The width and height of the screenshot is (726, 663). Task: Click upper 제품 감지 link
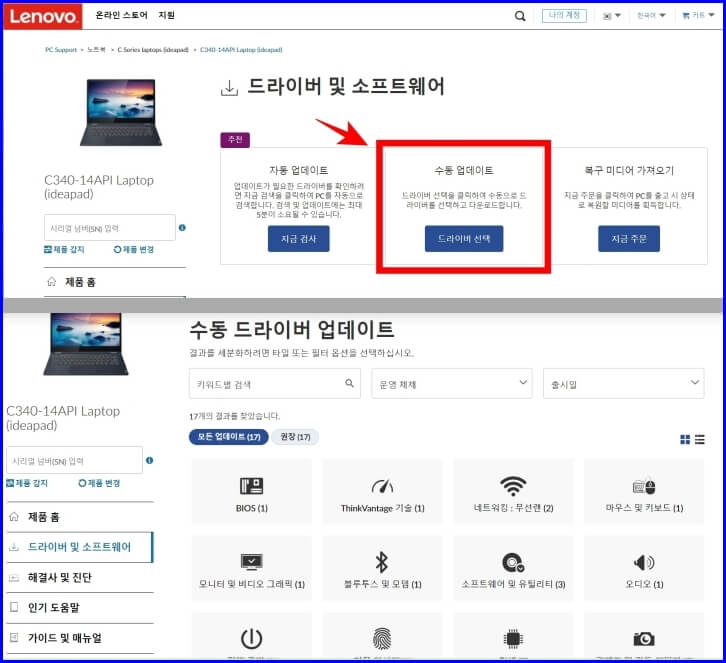pyautogui.click(x=64, y=250)
